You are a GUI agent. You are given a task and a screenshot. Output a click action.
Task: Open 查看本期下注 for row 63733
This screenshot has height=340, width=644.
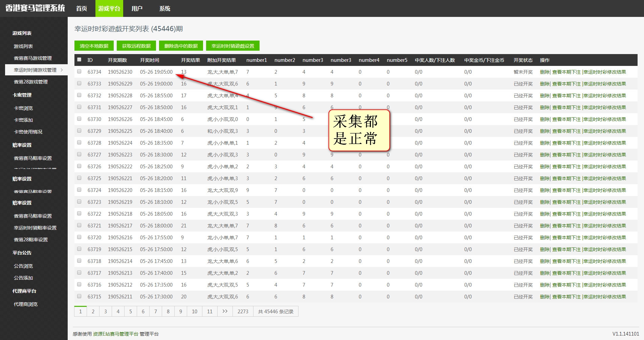point(566,84)
